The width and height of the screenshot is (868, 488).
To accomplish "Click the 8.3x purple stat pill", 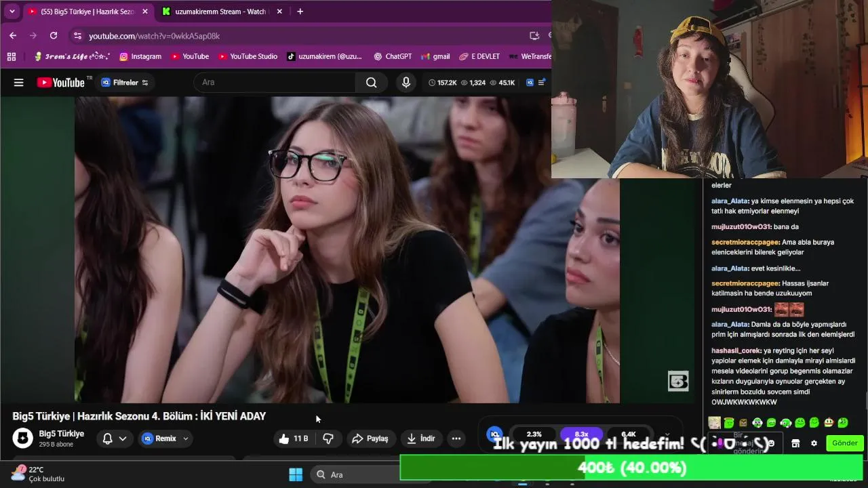I will (581, 434).
